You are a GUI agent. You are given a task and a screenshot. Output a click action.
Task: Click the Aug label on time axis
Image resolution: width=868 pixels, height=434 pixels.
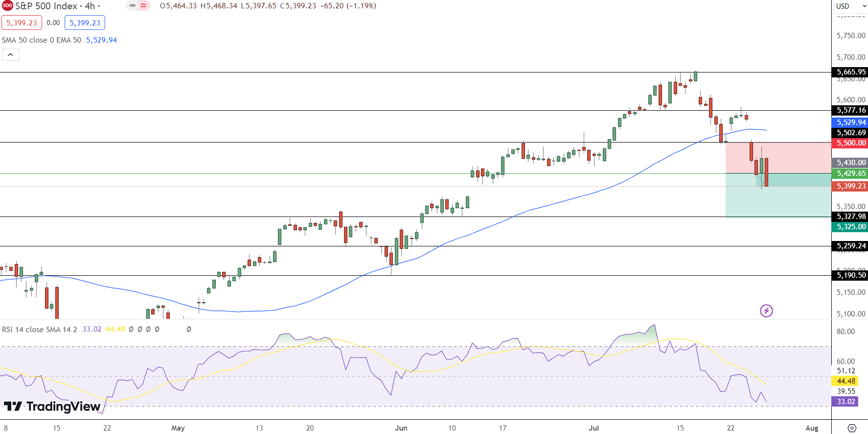(812, 428)
